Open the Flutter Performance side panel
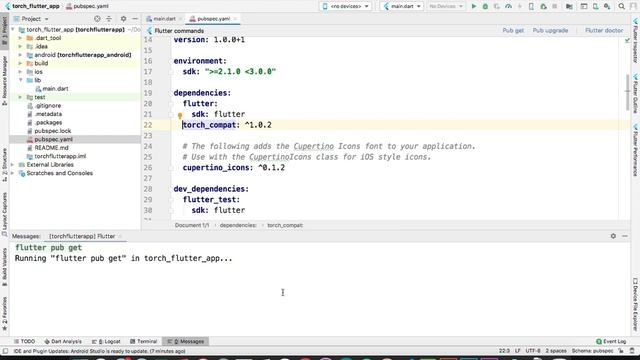 coord(635,150)
